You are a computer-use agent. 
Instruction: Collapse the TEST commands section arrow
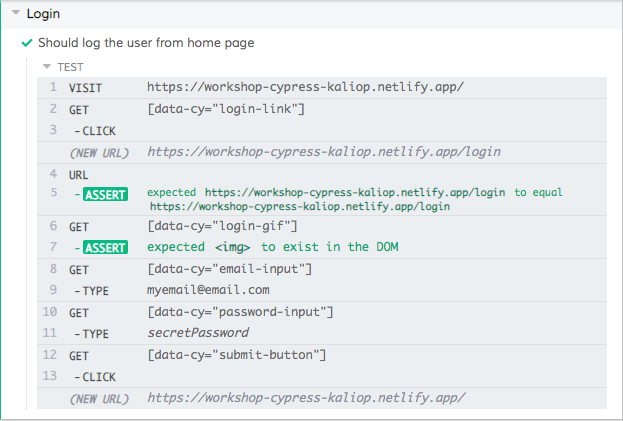[46, 67]
